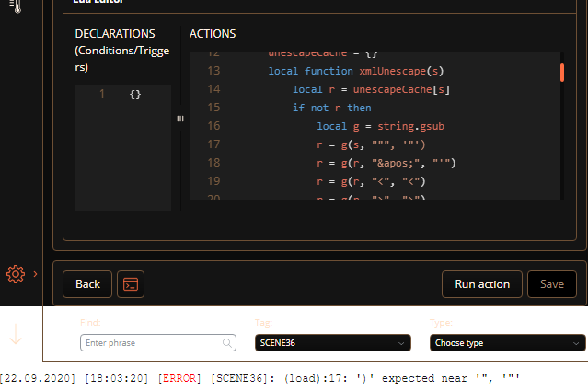Viewport: 588px width, 391px height.
Task: Click the thermometer icon in sidebar
Action: [x=16, y=6]
